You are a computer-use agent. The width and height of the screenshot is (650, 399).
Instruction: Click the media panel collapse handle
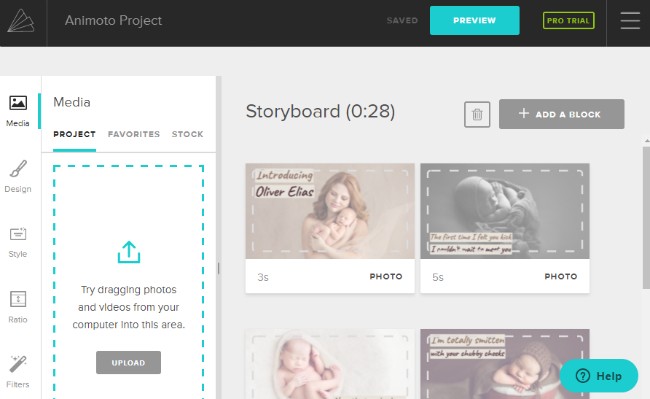coord(218,268)
